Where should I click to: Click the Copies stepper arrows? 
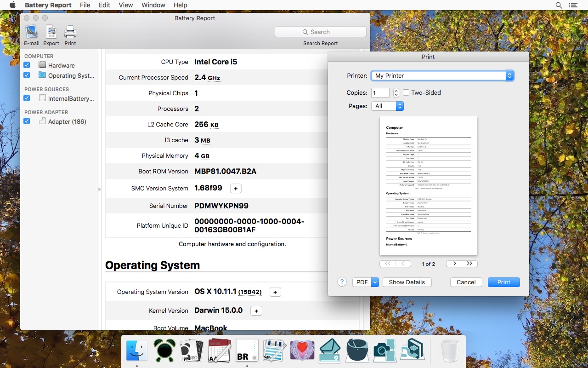point(396,93)
